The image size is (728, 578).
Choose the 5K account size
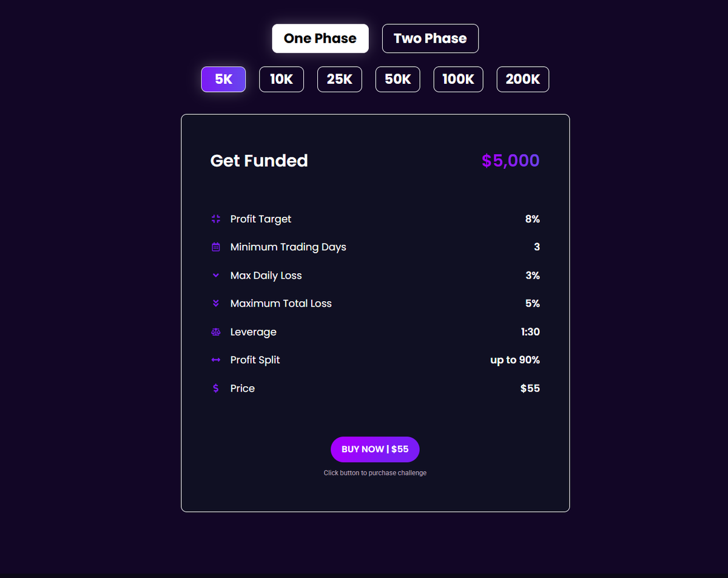click(x=223, y=80)
